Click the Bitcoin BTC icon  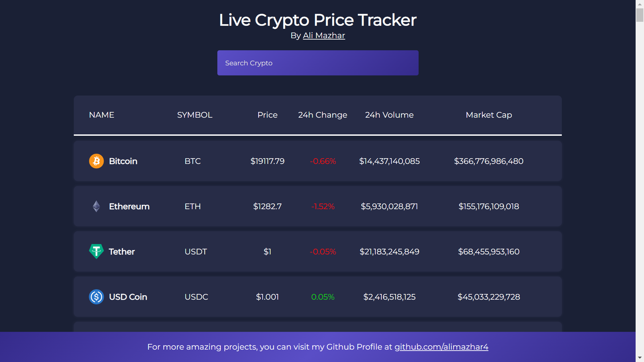pos(96,161)
